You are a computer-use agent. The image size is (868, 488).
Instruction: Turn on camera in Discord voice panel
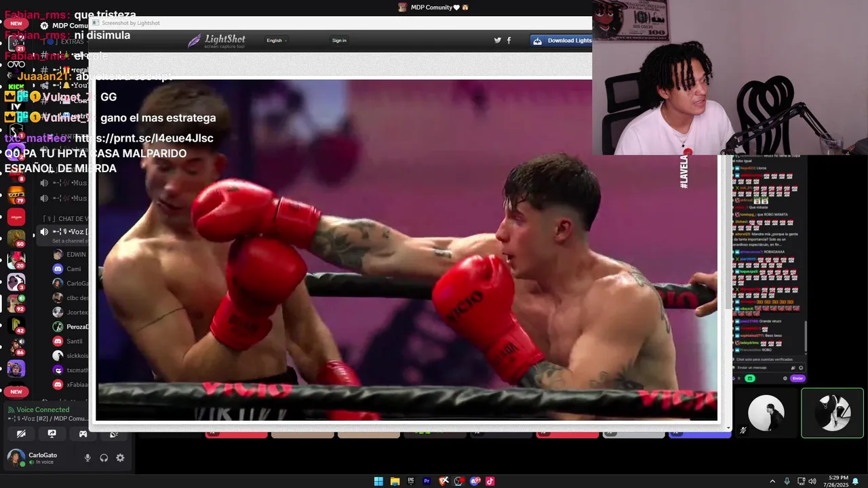21,434
